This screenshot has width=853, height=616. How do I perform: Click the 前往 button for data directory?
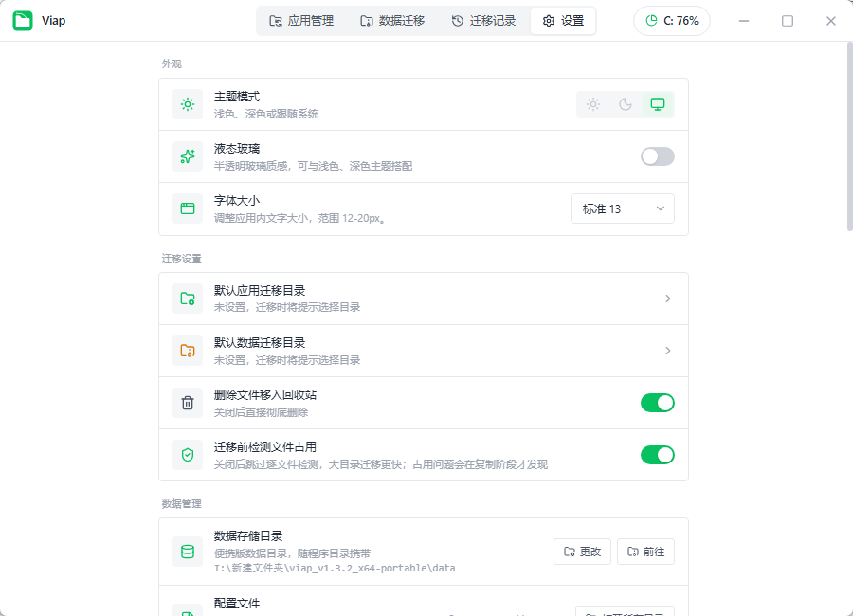tap(645, 552)
